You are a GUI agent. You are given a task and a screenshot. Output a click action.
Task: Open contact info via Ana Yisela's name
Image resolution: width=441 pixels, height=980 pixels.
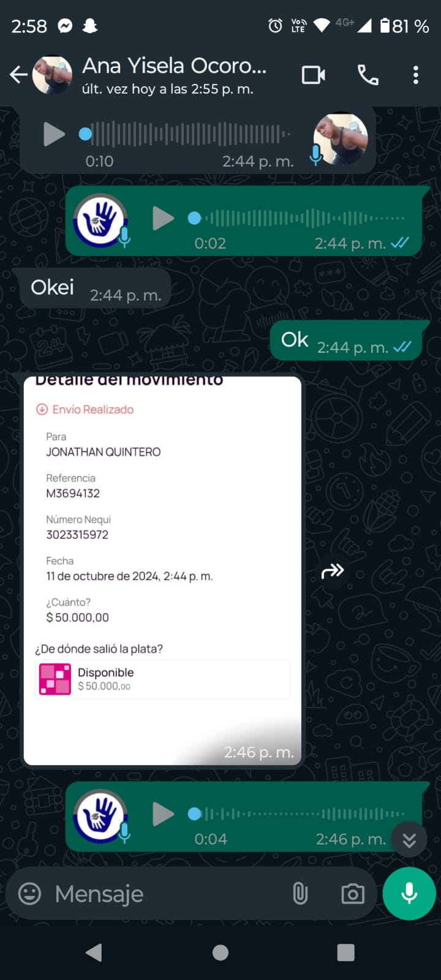(175, 66)
